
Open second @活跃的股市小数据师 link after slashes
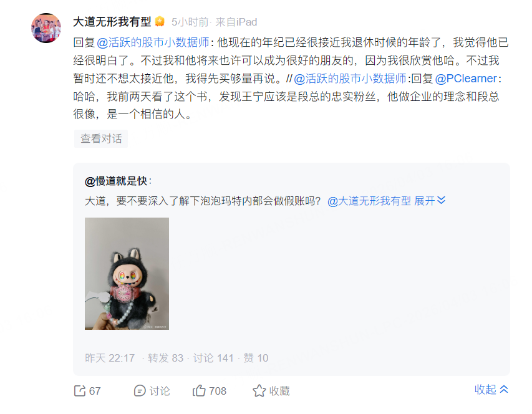[x=350, y=79]
